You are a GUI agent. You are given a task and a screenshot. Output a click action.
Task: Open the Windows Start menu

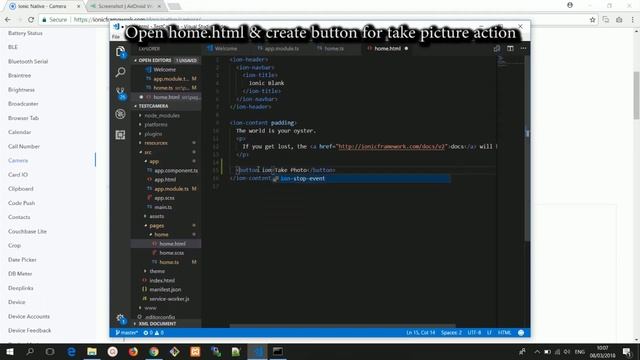[x=10, y=351]
